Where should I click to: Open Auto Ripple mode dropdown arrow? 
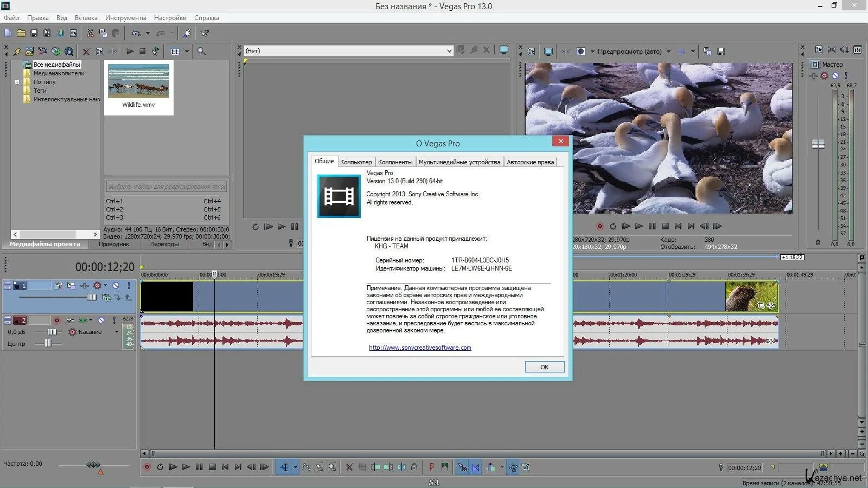[501, 467]
